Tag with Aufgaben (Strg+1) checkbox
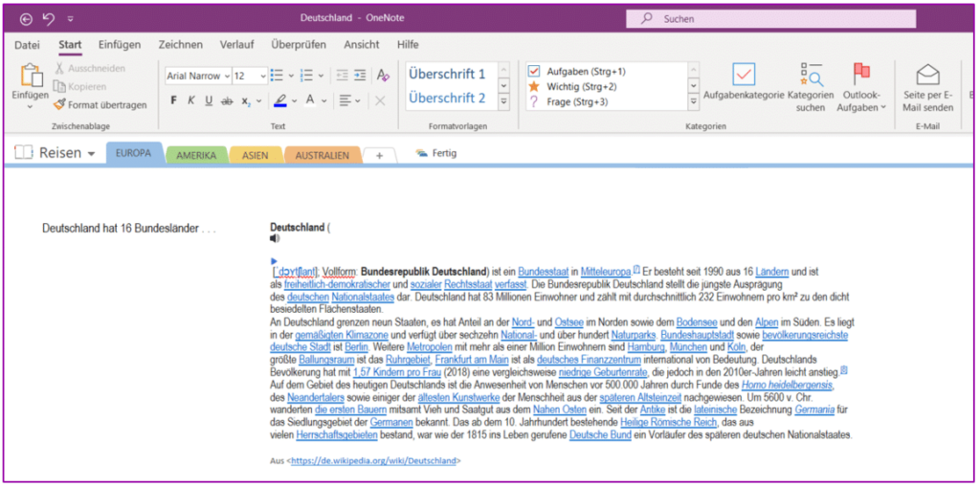This screenshot has height=487, width=980. coord(534,71)
